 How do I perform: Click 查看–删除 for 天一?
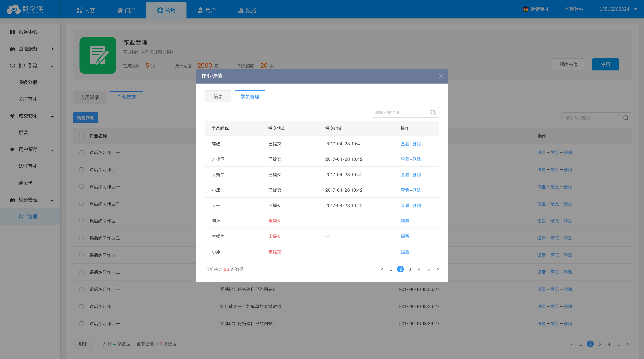click(411, 206)
